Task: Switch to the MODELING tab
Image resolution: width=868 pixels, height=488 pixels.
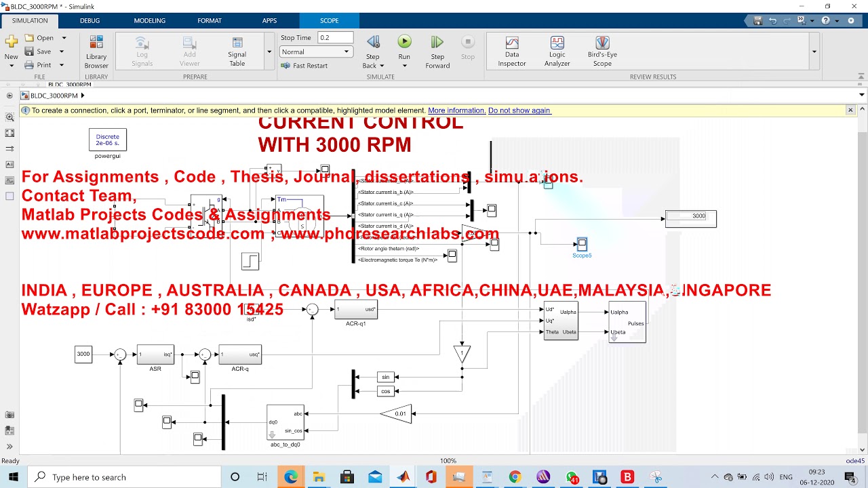Action: pyautogui.click(x=149, y=20)
